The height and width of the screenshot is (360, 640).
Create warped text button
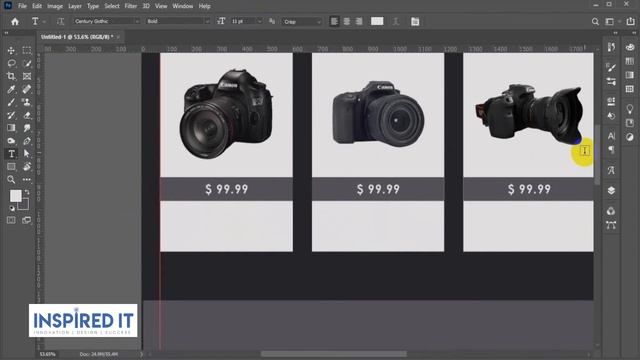point(396,22)
